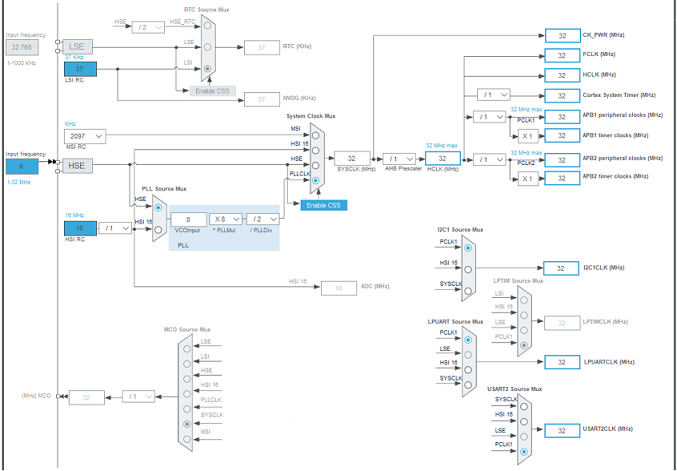677x471 pixels.
Task: Select PCLK1 in I2C1 Source Mux
Action: [468, 248]
